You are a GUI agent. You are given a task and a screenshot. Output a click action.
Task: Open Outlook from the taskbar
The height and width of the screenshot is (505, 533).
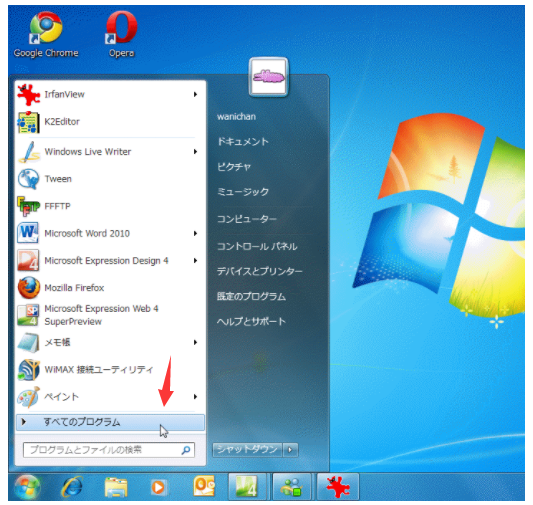[204, 487]
